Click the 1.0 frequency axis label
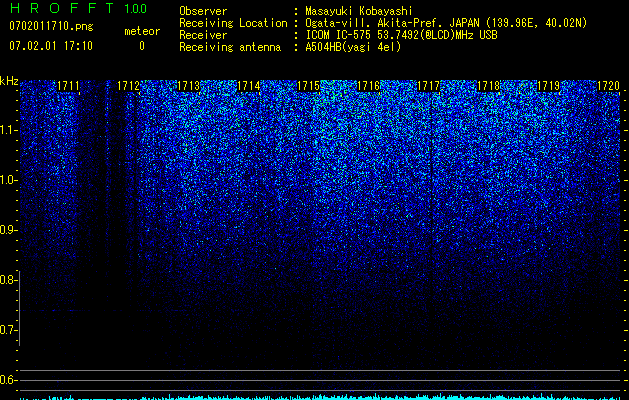 8,180
